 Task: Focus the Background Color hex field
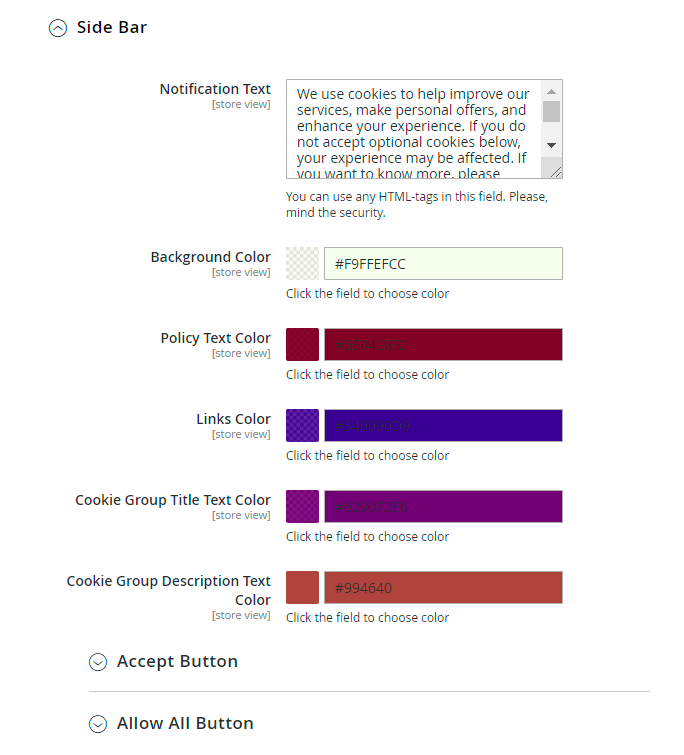point(443,264)
